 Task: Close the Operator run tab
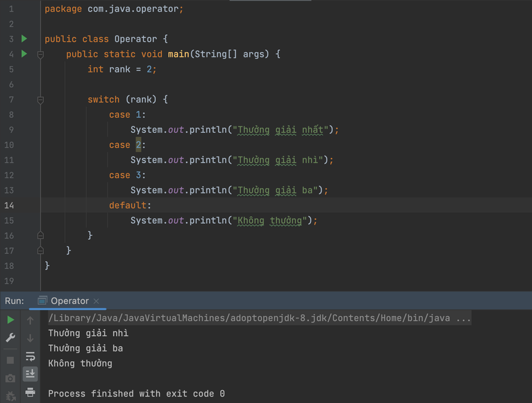click(x=96, y=301)
